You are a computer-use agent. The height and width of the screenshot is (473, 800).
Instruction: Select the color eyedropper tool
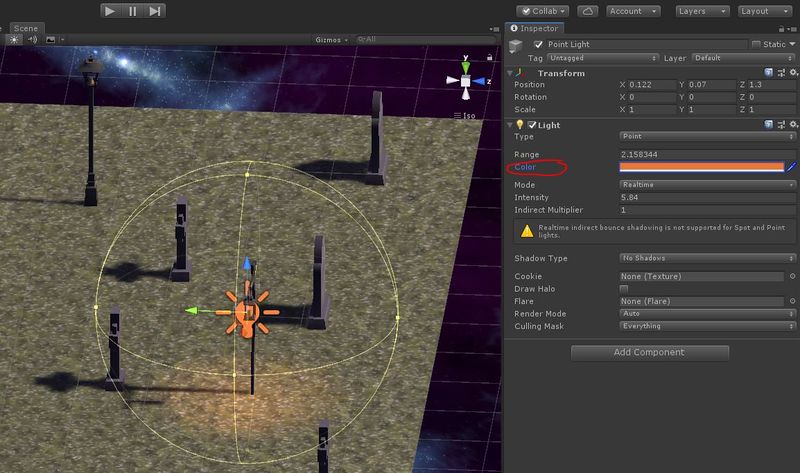pyautogui.click(x=791, y=167)
